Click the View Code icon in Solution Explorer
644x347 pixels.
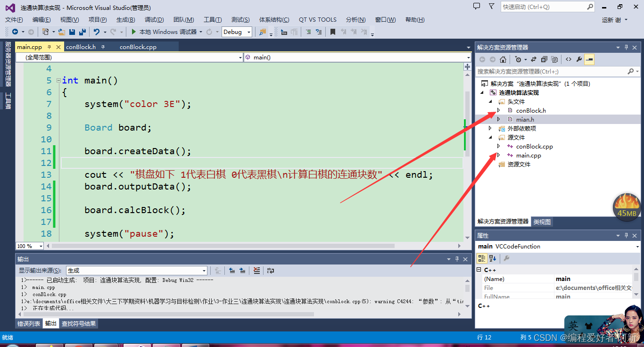(x=569, y=59)
